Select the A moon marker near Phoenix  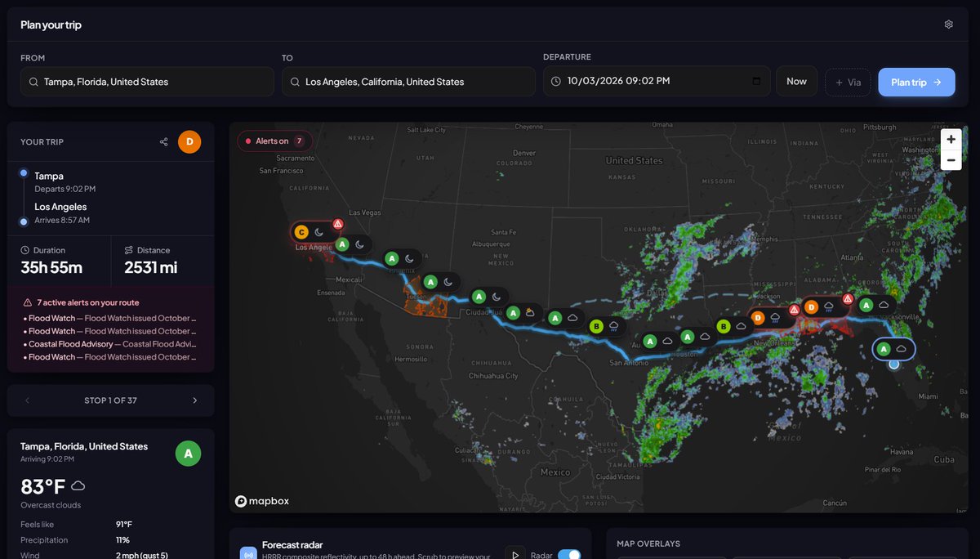(x=401, y=258)
